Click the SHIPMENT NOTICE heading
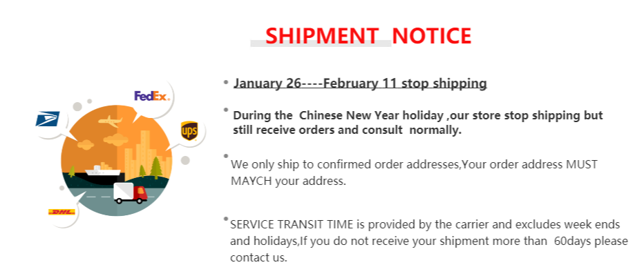644x276 pixels. tap(368, 36)
